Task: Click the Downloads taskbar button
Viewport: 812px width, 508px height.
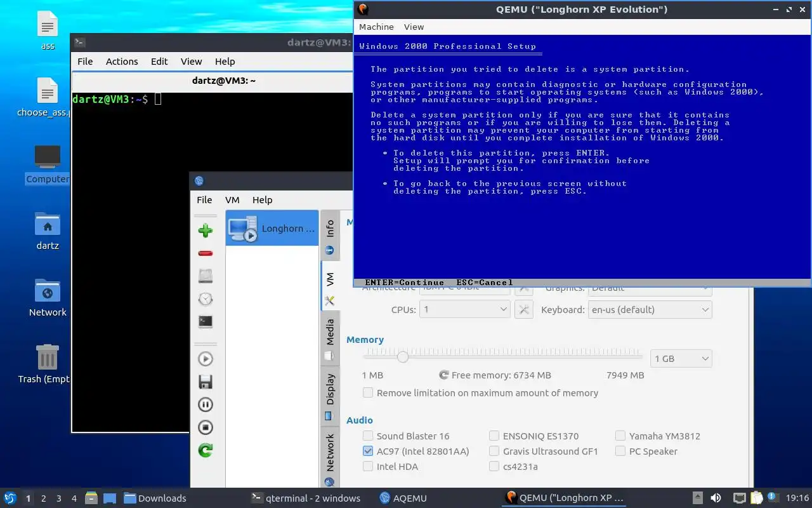Action: (x=155, y=498)
